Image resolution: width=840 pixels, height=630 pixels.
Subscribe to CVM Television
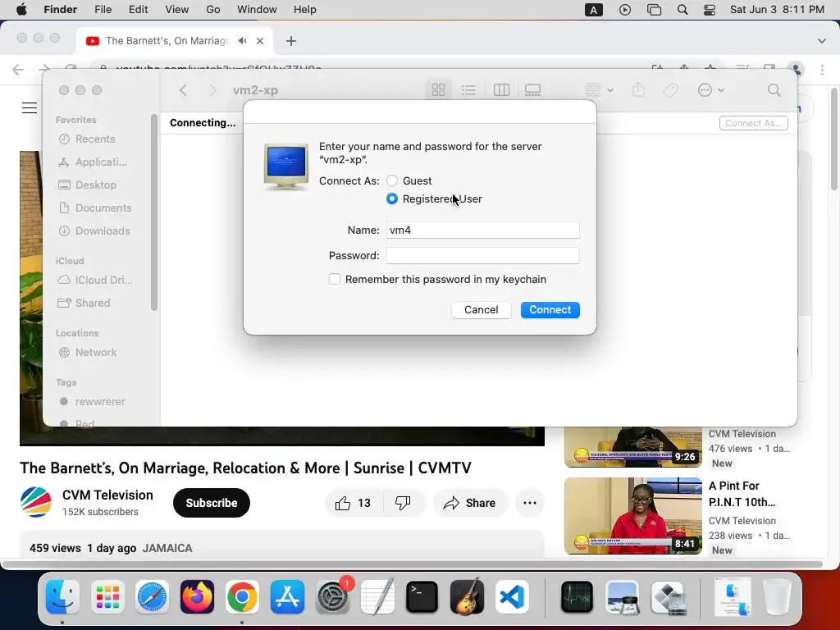tap(212, 503)
